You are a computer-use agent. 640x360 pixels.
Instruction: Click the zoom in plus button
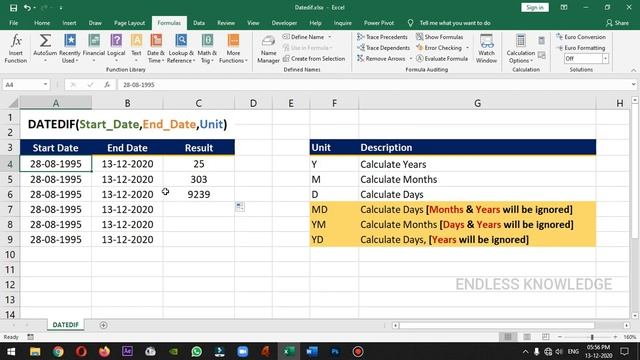click(615, 337)
